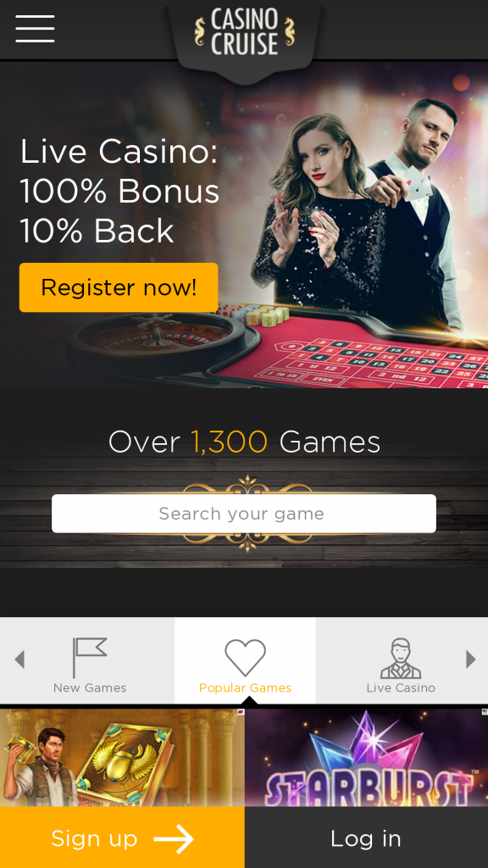Image resolution: width=488 pixels, height=868 pixels.
Task: Focus the Search your game field
Action: 244,514
